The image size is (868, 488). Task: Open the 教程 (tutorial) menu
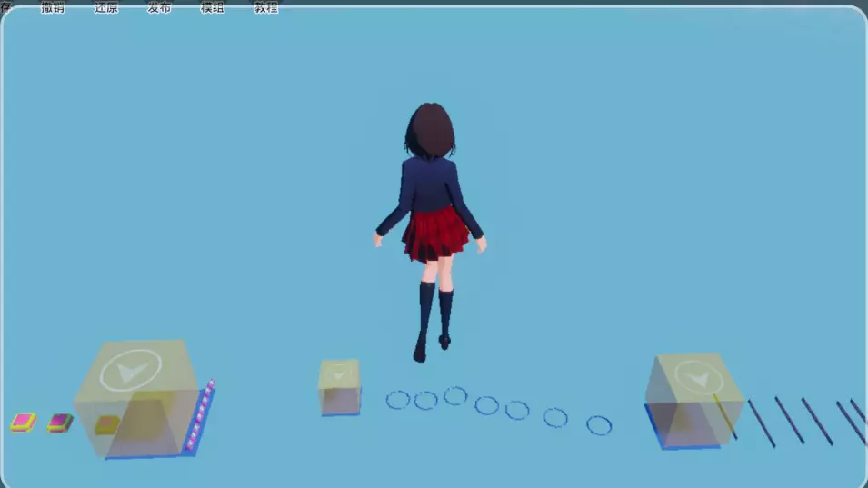tap(265, 7)
